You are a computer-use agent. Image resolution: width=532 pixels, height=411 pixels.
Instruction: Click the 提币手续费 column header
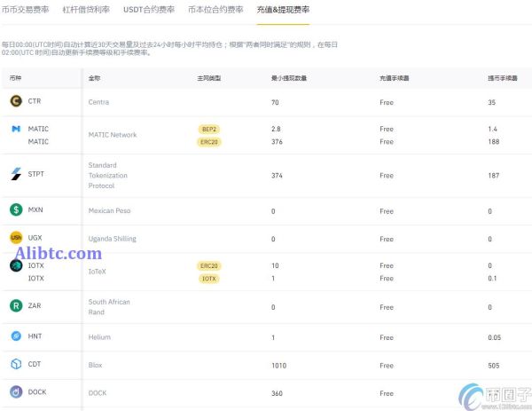coord(503,78)
